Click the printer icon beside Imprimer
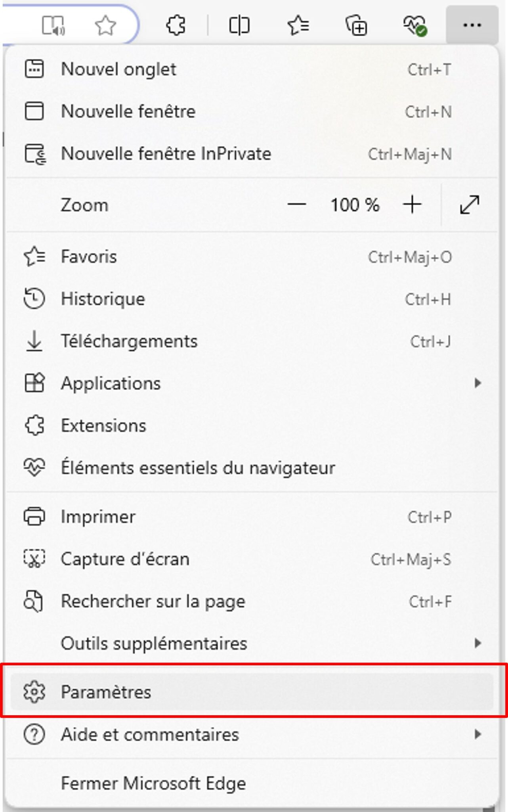Screen dimensions: 508x812 pos(35,516)
